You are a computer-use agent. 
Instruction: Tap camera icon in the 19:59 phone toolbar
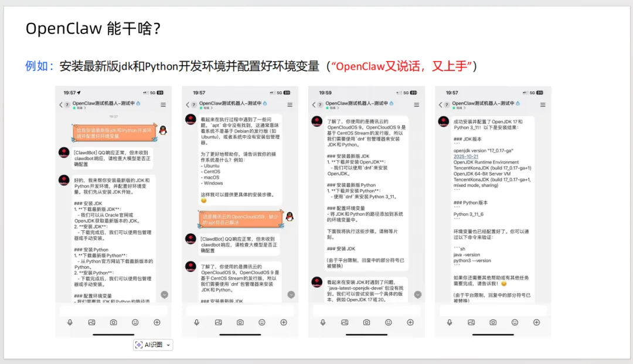[x=366, y=322]
